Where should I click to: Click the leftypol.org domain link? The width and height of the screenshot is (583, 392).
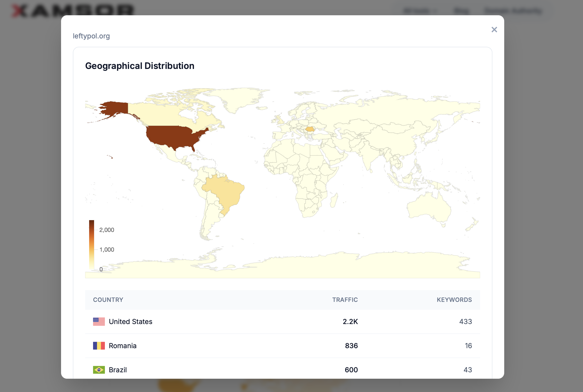pyautogui.click(x=91, y=36)
